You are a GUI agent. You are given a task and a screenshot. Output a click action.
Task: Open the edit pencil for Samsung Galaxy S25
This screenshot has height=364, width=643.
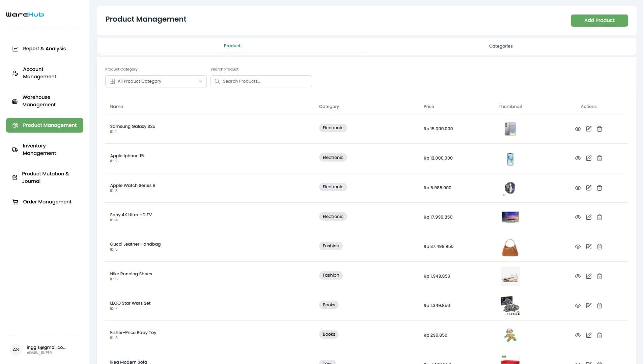(x=589, y=129)
